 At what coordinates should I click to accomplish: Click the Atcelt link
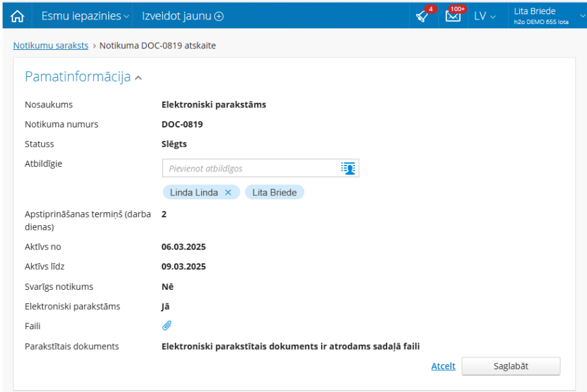coord(443,366)
